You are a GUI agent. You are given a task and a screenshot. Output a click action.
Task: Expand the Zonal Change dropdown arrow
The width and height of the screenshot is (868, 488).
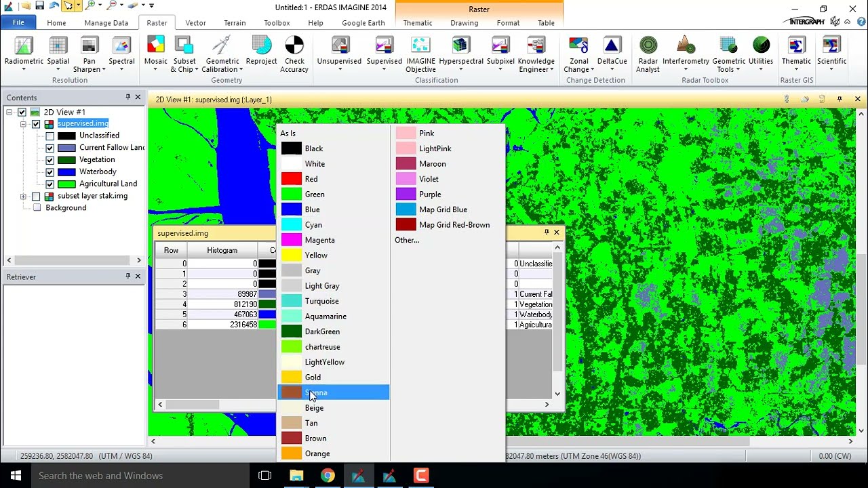[x=592, y=70]
